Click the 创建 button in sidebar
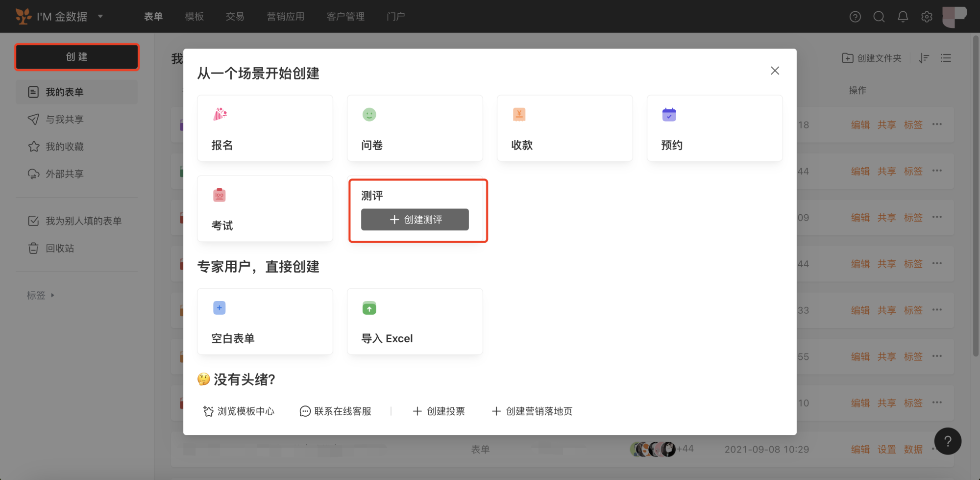Screen dimensions: 980x480 (77, 57)
